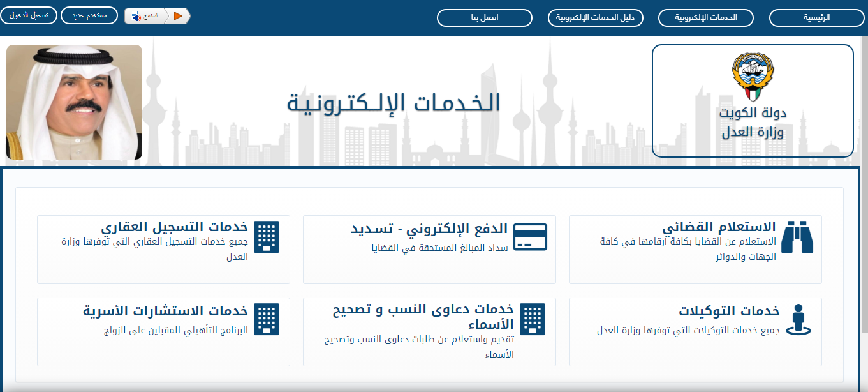This screenshot has height=392, width=868.
Task: Click the orange play arrow in listen widget
Action: point(178,16)
